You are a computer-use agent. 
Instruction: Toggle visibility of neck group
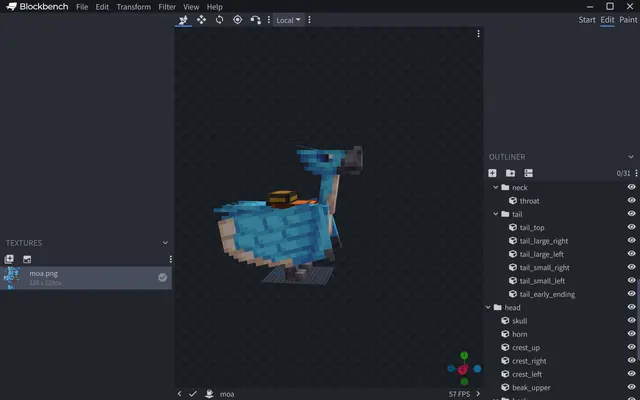631,187
